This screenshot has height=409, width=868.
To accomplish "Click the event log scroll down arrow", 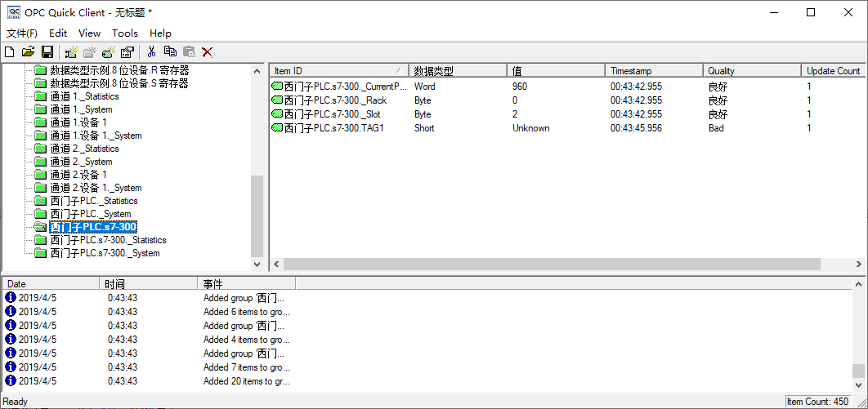I will pos(858,385).
